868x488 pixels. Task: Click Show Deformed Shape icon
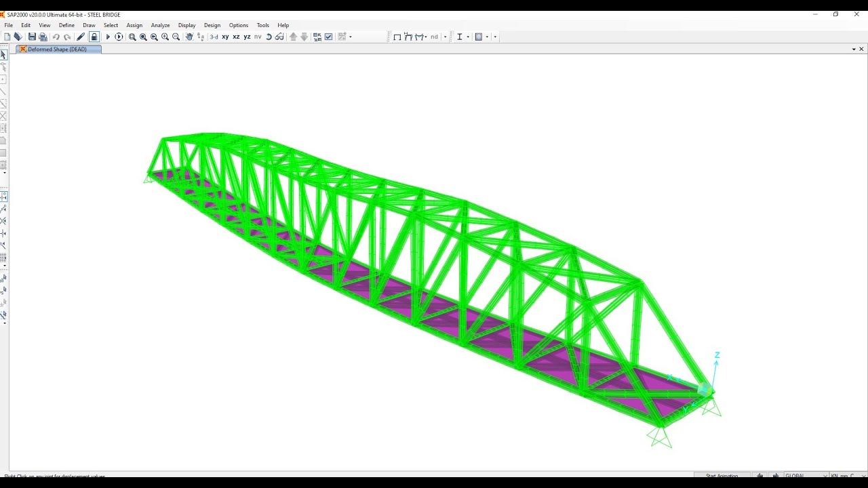(x=408, y=37)
